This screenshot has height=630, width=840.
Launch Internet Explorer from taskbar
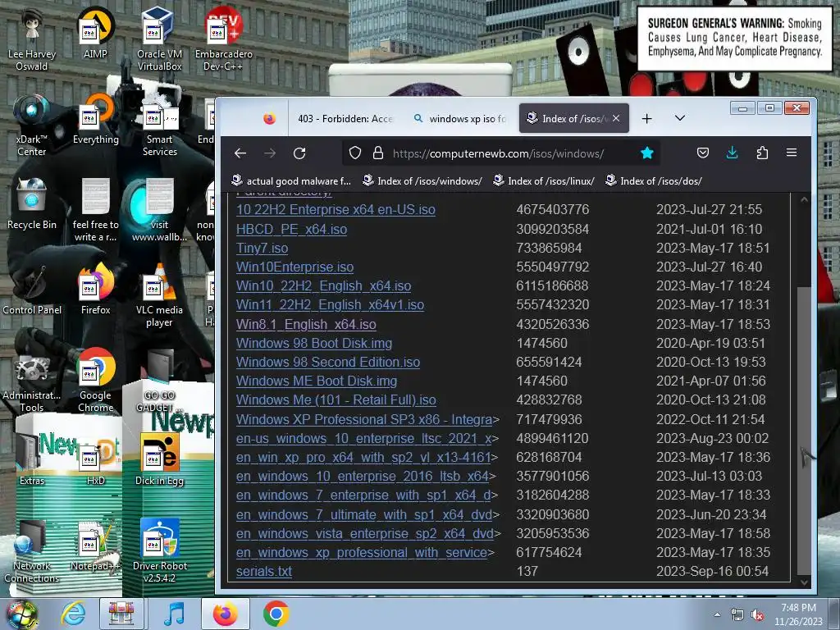[x=73, y=614]
